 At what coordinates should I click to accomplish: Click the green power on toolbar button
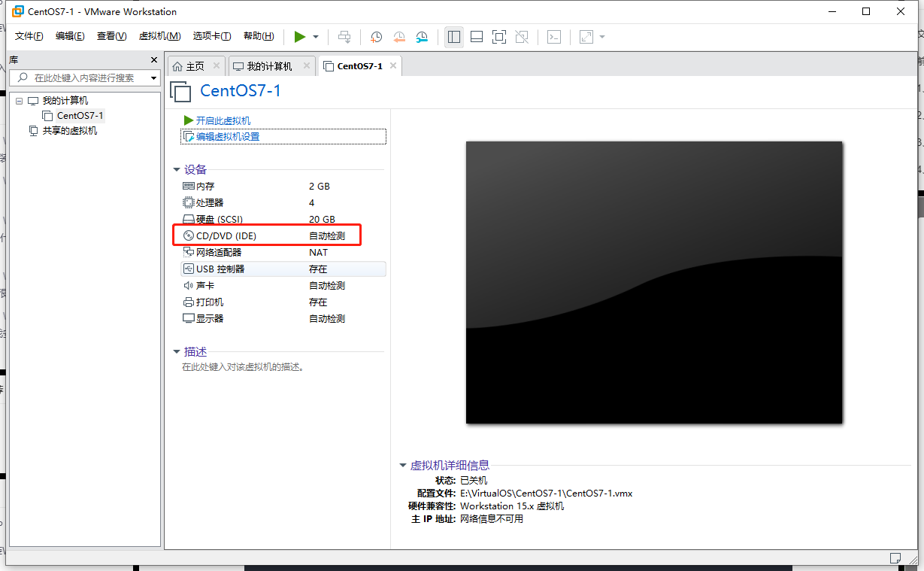point(300,36)
